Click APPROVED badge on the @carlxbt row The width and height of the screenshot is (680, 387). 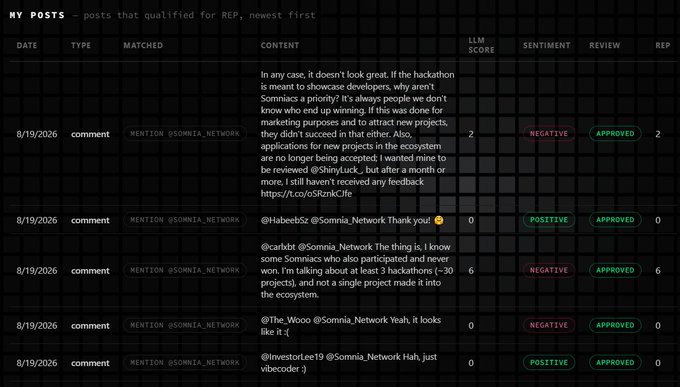click(x=615, y=270)
